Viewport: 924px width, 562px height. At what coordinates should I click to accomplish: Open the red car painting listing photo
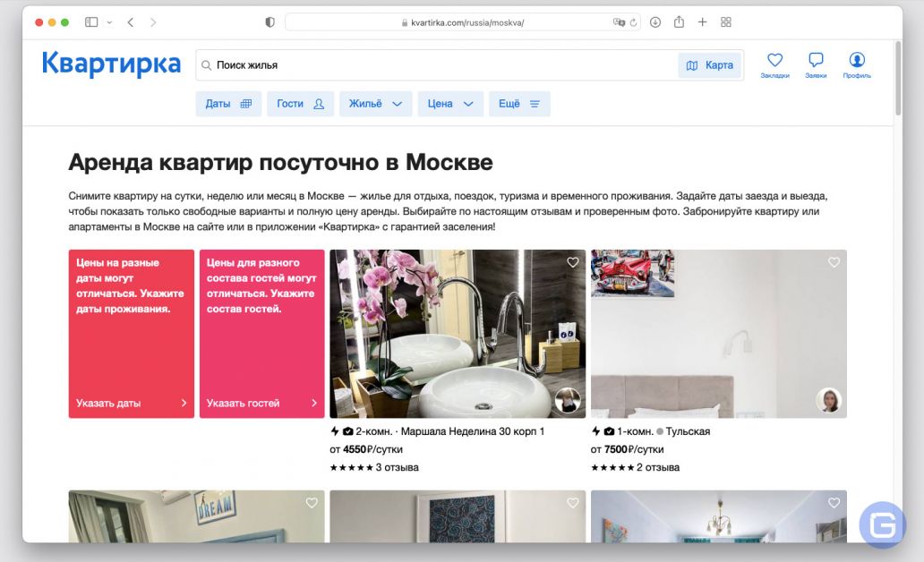(x=718, y=334)
